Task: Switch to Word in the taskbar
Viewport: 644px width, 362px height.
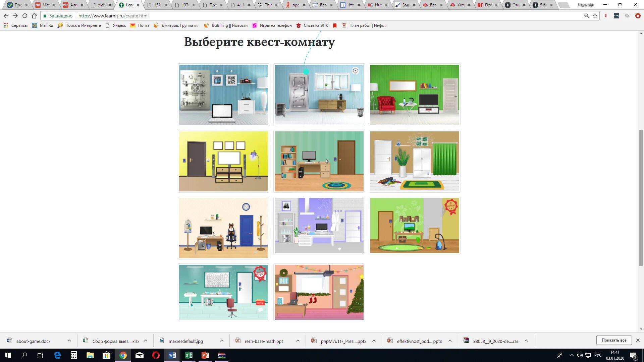Action: pos(172,355)
